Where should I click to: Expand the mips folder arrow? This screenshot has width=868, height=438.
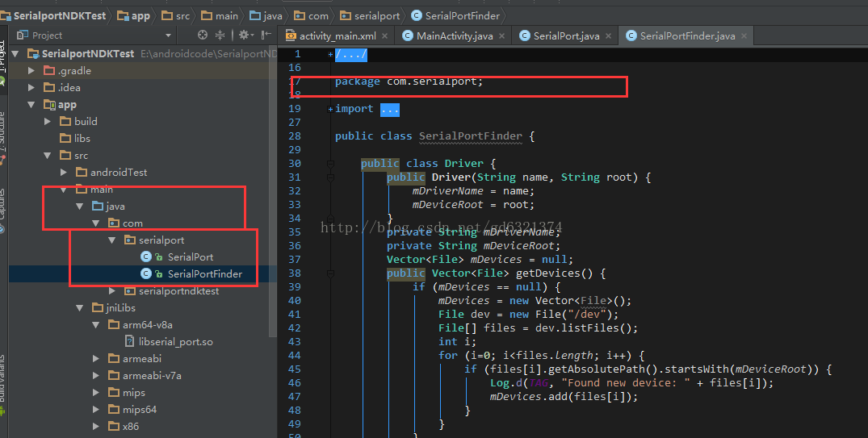point(96,393)
